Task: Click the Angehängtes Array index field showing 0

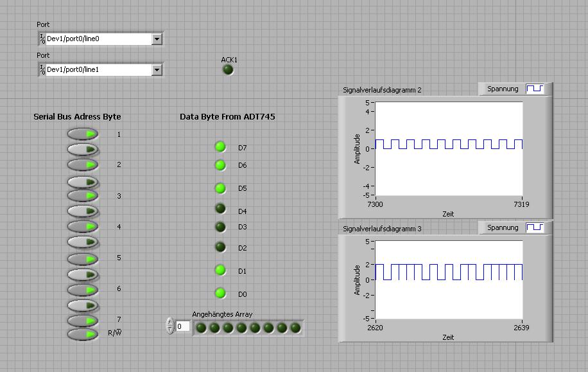Action: pyautogui.click(x=182, y=326)
